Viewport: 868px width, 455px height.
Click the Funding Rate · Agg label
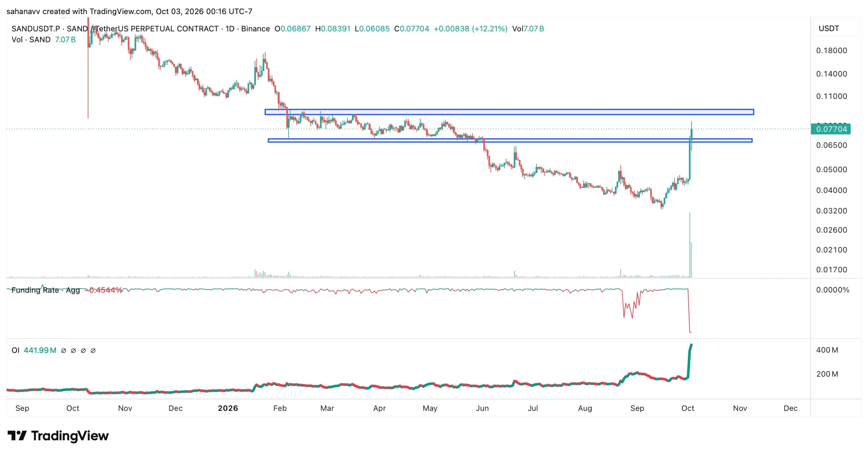(46, 290)
